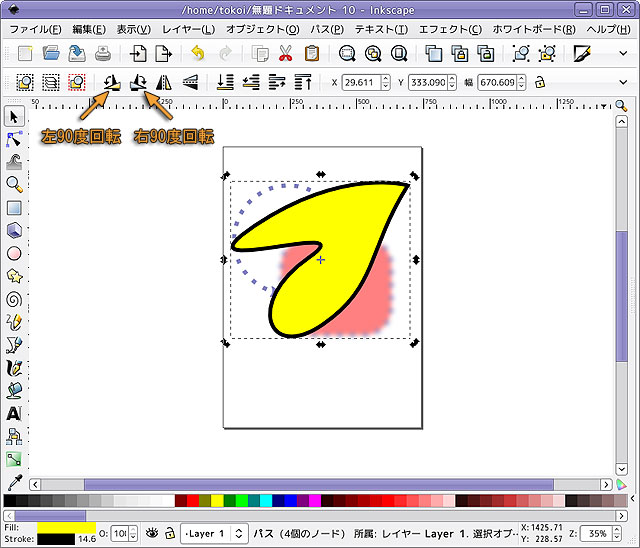The image size is (640, 548).
Task: Click the rotate 90° clockwise icon
Action: tap(139, 83)
